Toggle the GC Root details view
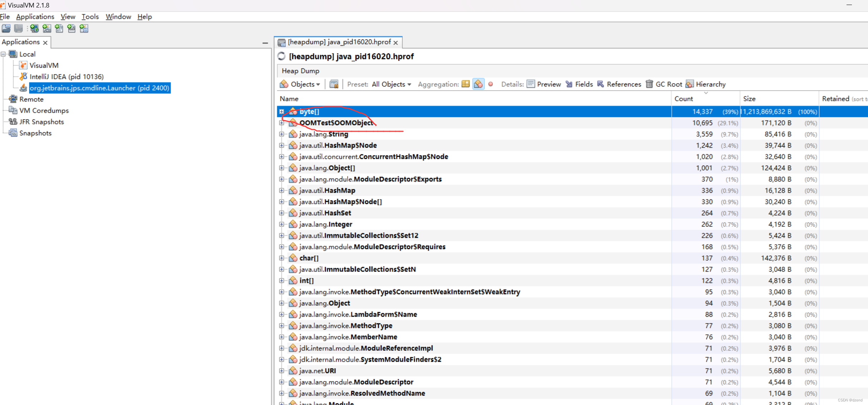This screenshot has width=868, height=405. (664, 84)
